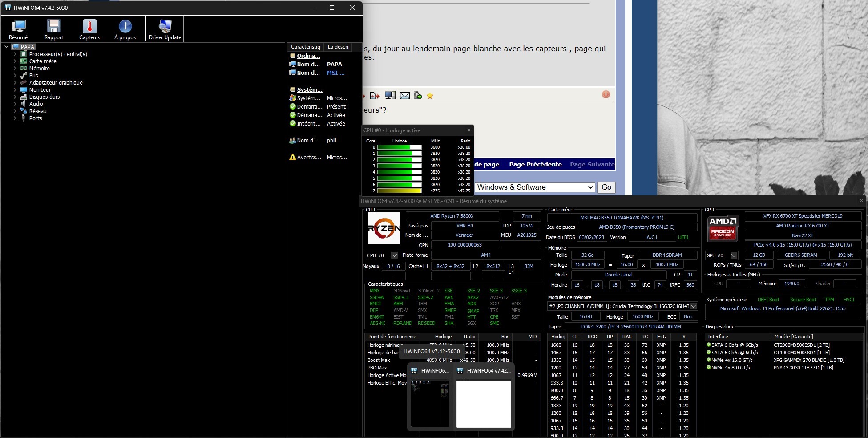Image resolution: width=868 pixels, height=438 pixels.
Task: Click the Microsoft Windows 11 Professional build text
Action: pyautogui.click(x=783, y=308)
